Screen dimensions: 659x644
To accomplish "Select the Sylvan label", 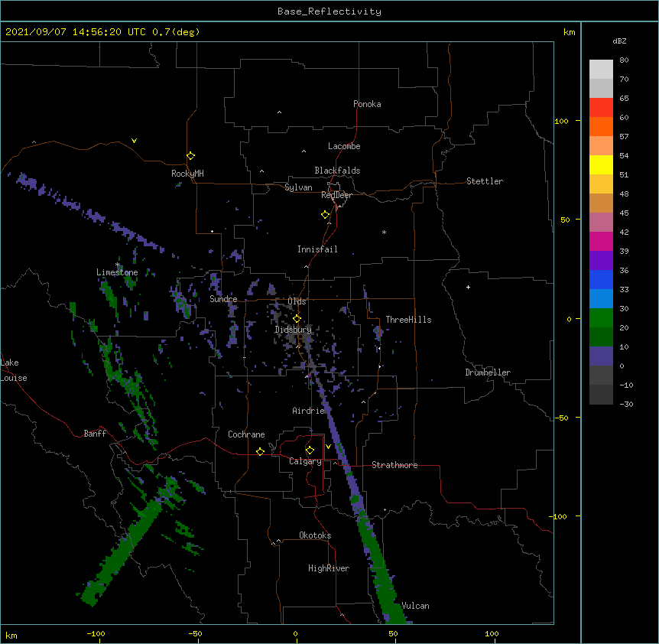I will [298, 187].
